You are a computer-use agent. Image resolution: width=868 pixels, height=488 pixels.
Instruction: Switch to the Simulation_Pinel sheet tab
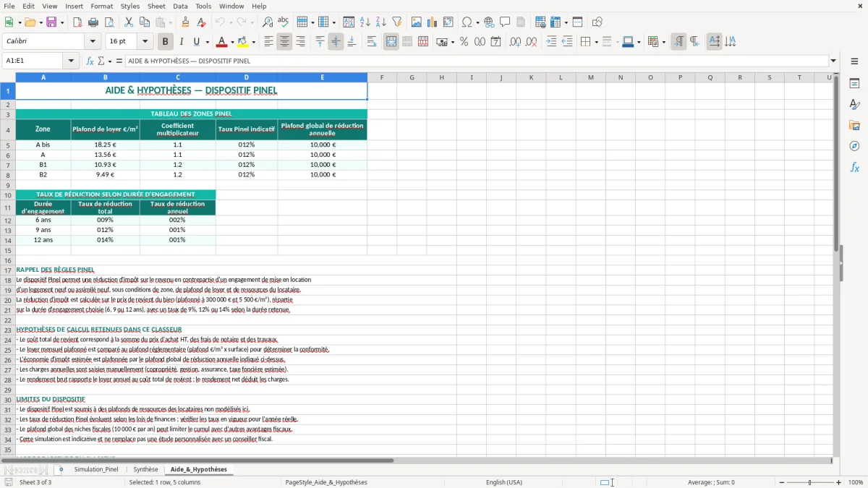pos(96,469)
